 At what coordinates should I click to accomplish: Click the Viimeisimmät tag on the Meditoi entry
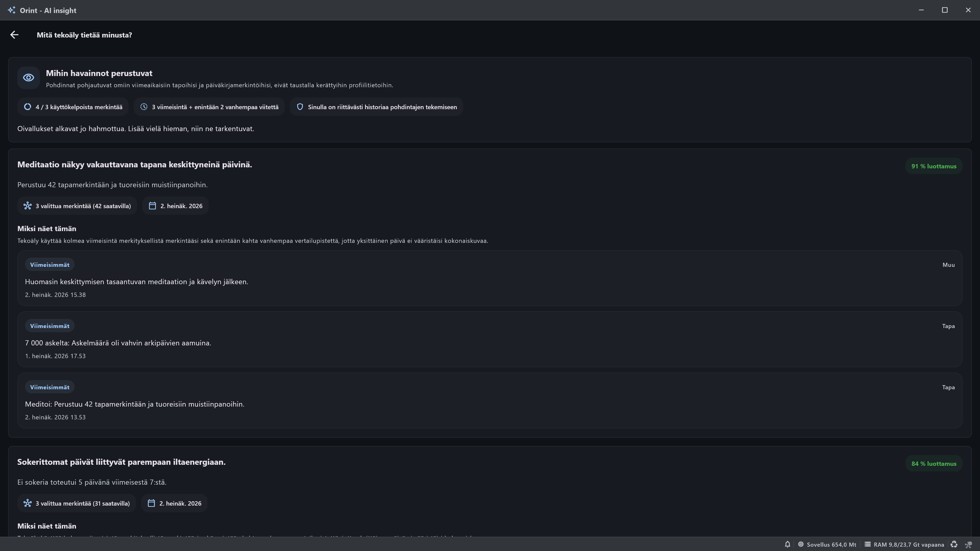(50, 387)
